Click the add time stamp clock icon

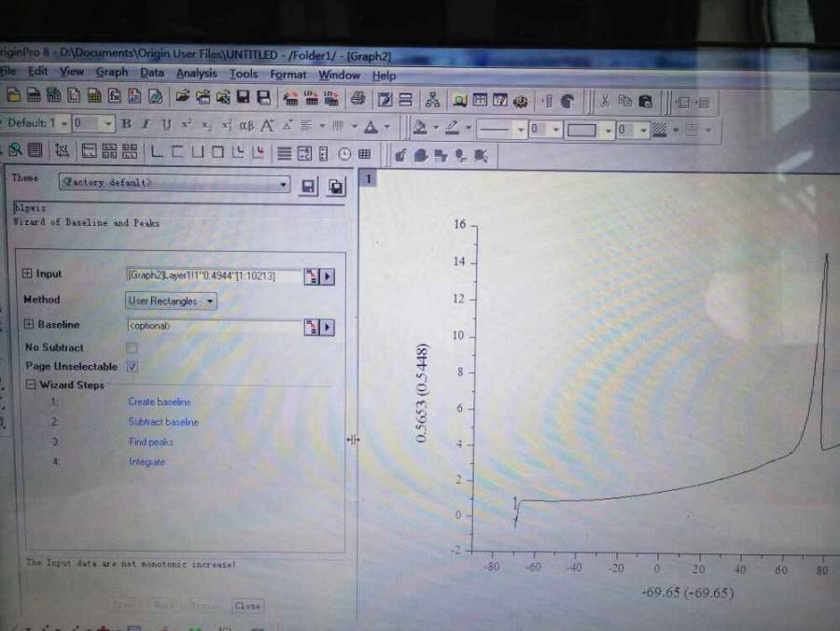[344, 154]
